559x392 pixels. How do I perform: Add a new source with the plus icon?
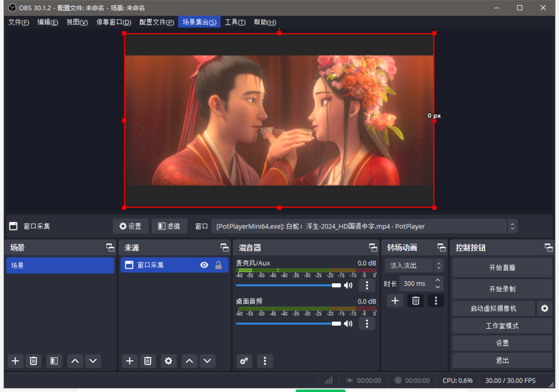(x=129, y=361)
